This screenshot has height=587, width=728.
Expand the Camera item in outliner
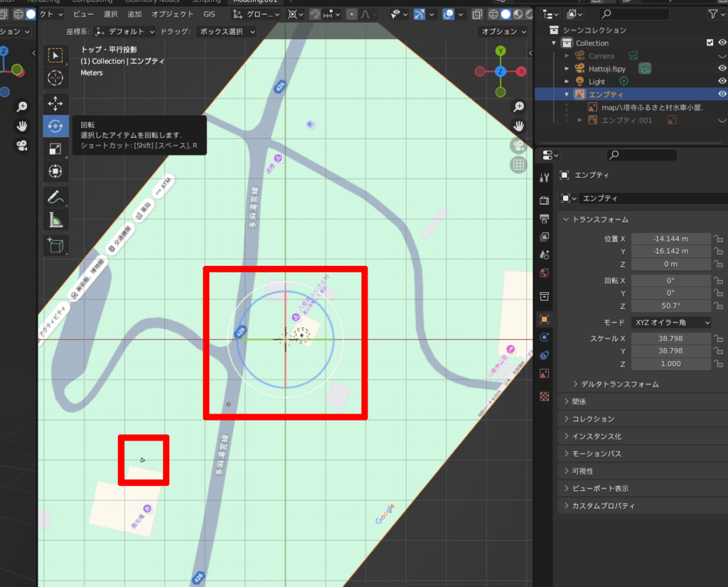[567, 56]
